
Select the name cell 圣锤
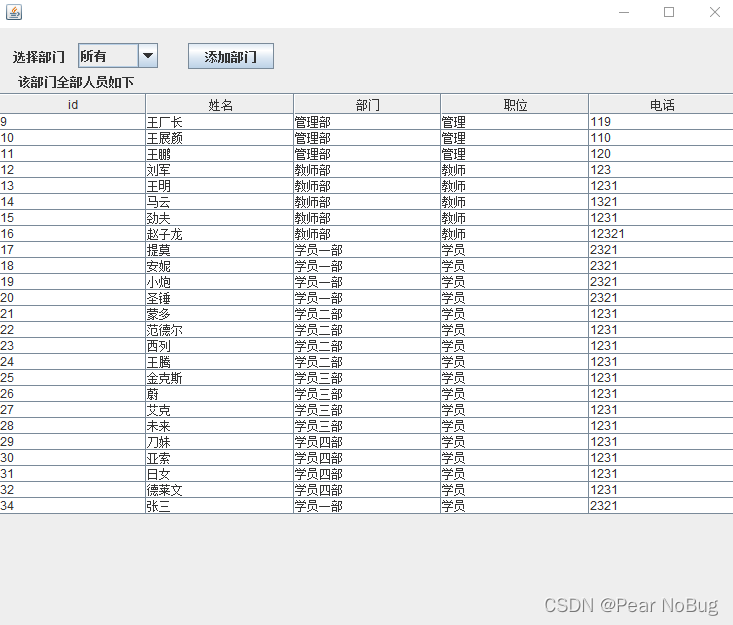click(x=220, y=298)
